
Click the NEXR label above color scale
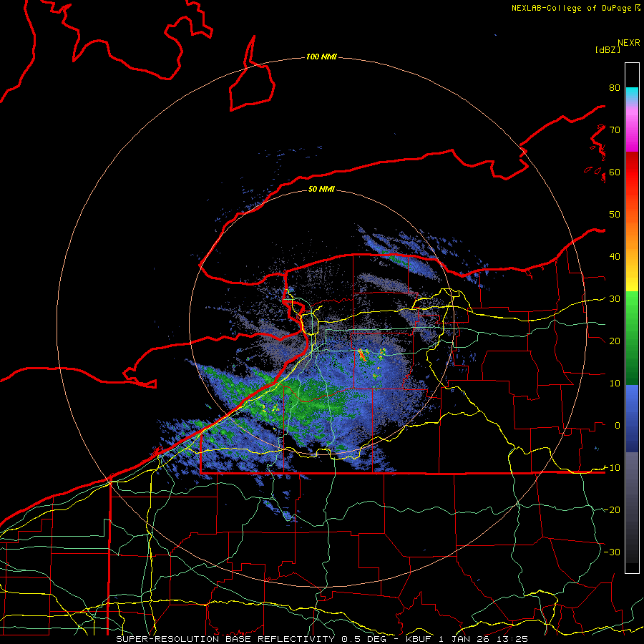628,43
